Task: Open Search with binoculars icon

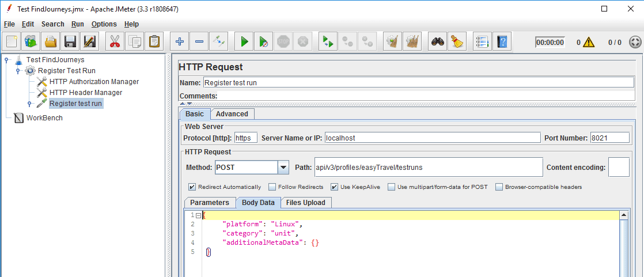Action: point(437,41)
